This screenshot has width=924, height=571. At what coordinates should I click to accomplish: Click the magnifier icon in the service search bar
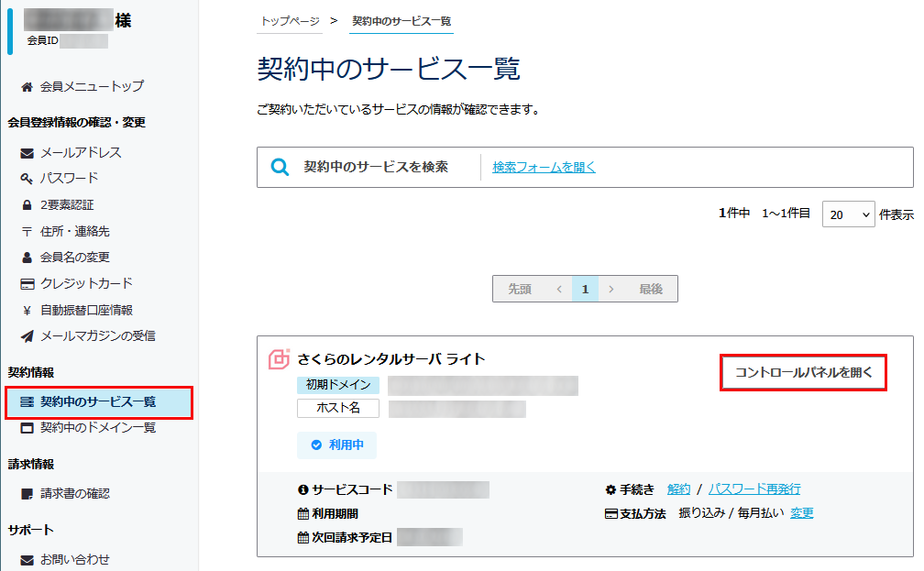(280, 167)
